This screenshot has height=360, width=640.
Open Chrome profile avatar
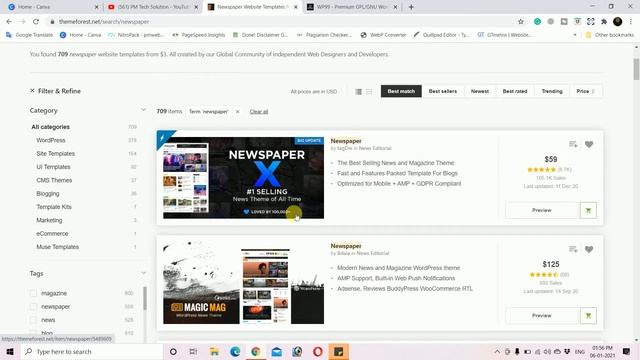tap(618, 22)
